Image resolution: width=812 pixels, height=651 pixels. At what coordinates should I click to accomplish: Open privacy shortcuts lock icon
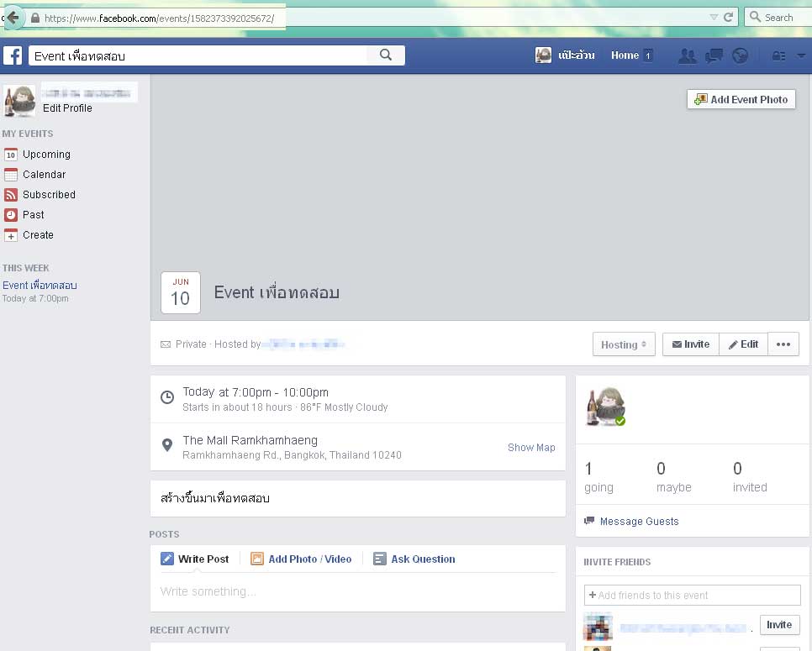coord(778,56)
